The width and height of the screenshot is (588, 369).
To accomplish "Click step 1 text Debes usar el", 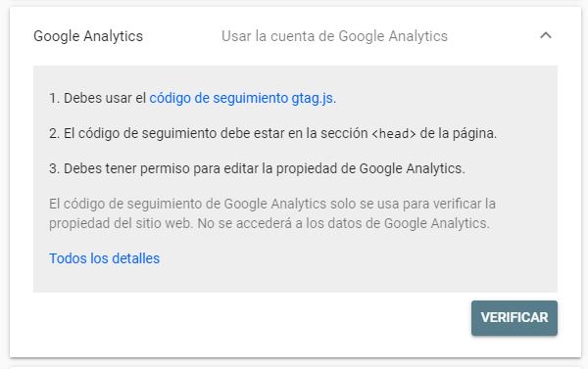I will [x=97, y=98].
